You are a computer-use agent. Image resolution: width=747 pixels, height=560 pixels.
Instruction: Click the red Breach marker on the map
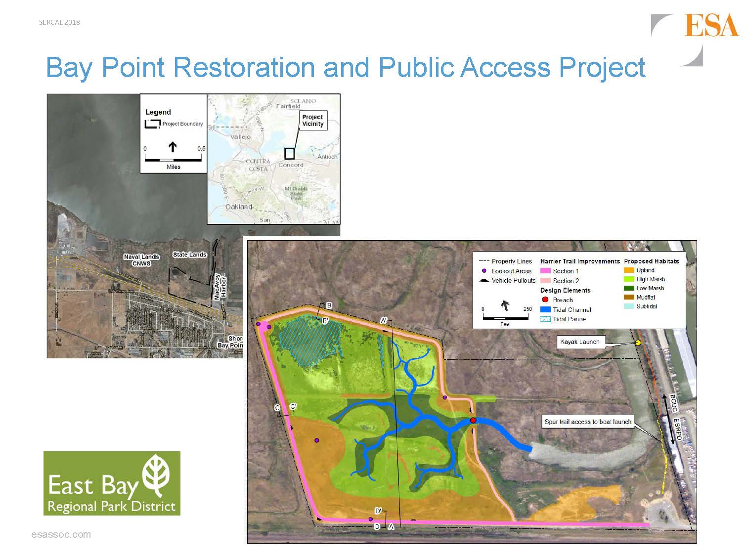(x=473, y=420)
